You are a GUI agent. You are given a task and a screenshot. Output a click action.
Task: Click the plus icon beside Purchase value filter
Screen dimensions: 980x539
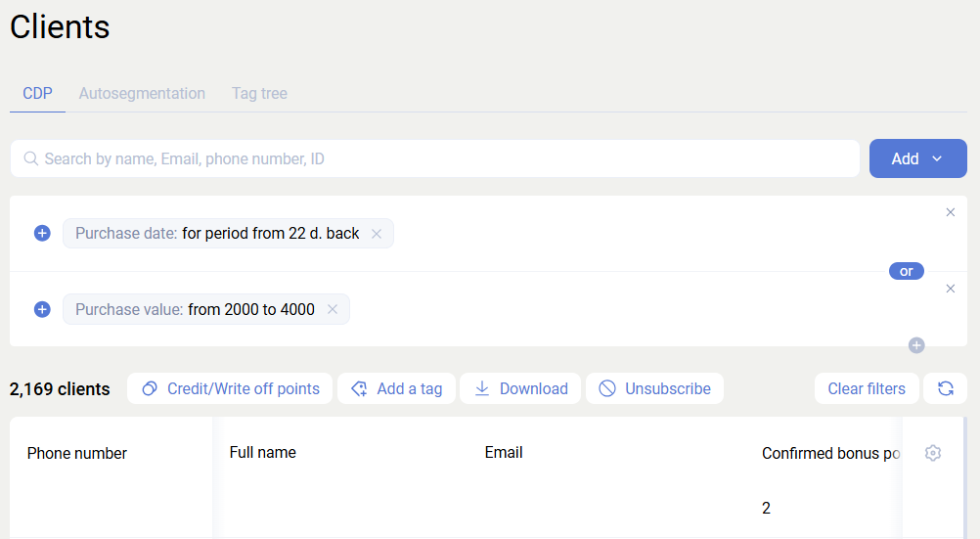pyautogui.click(x=42, y=309)
